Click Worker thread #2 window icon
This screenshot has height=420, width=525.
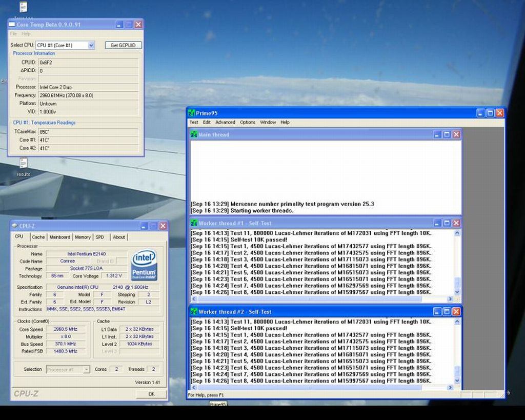pyautogui.click(x=194, y=312)
